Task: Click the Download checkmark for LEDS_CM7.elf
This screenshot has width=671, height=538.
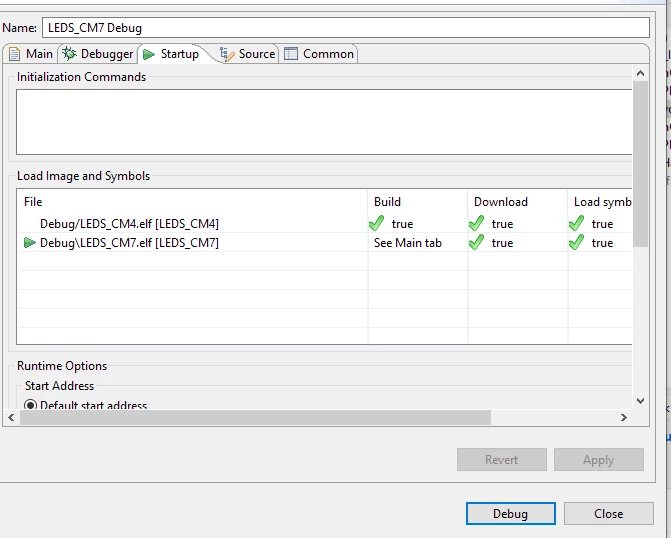Action: point(476,242)
